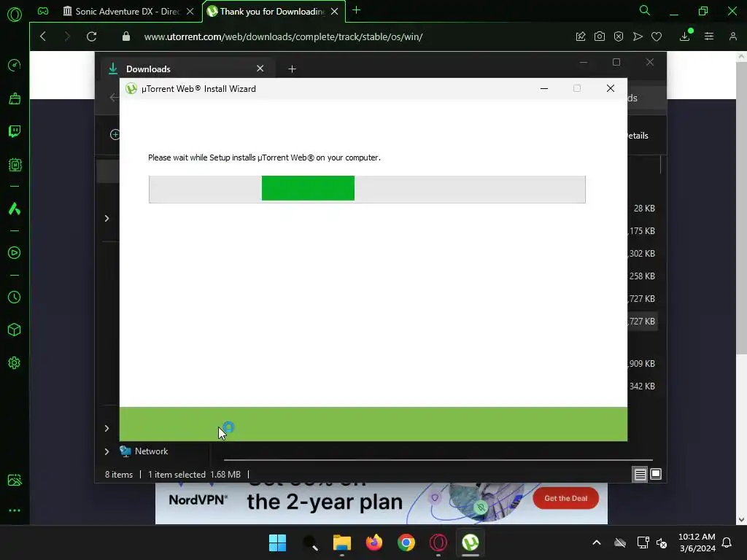The width and height of the screenshot is (747, 560).
Task: Minimize the µTorrent Web Install Wizard
Action: [x=544, y=88]
